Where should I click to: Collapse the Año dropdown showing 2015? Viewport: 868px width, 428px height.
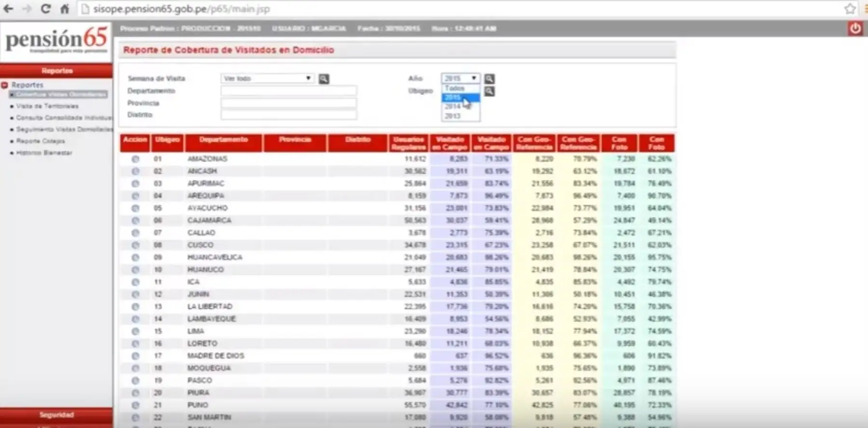click(x=460, y=78)
